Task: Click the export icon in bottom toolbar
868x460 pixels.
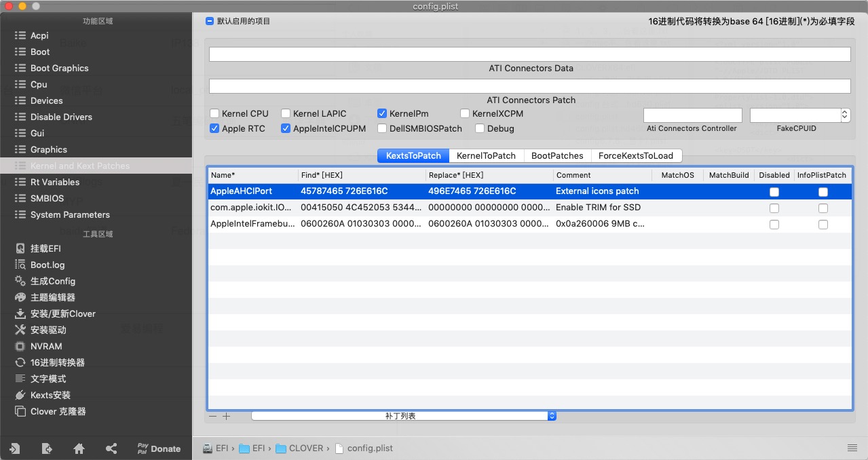Action: (47, 448)
